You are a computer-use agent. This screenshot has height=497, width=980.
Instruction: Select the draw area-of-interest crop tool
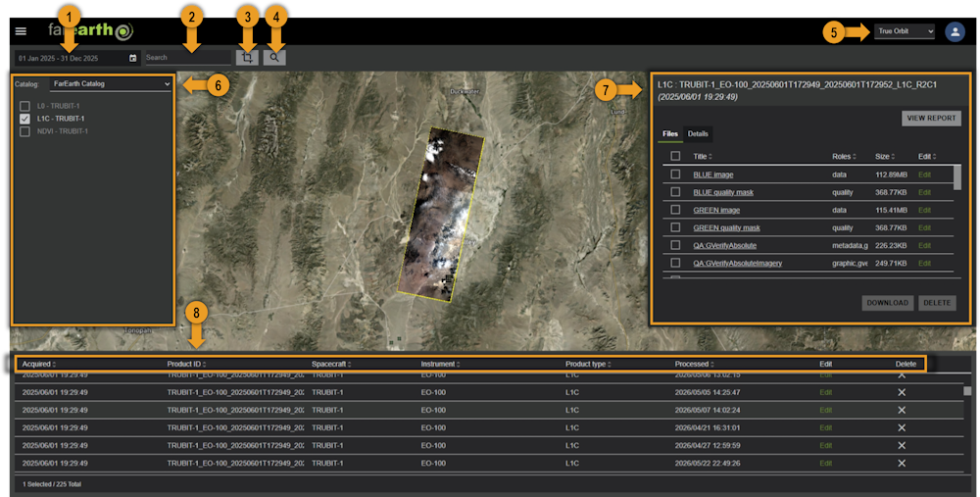(x=248, y=58)
